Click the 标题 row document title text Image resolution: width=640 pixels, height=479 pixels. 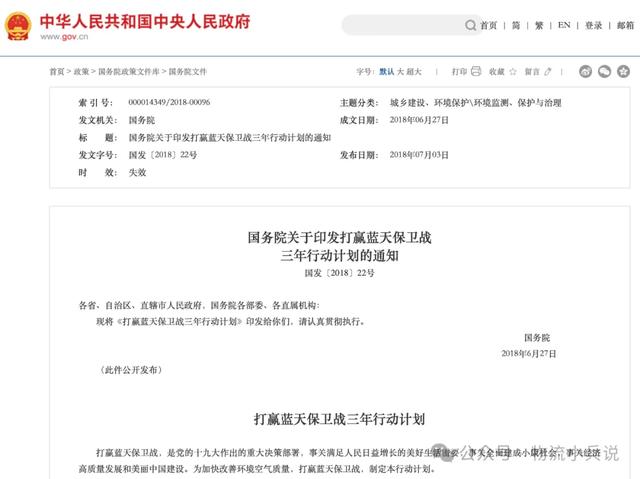point(230,137)
